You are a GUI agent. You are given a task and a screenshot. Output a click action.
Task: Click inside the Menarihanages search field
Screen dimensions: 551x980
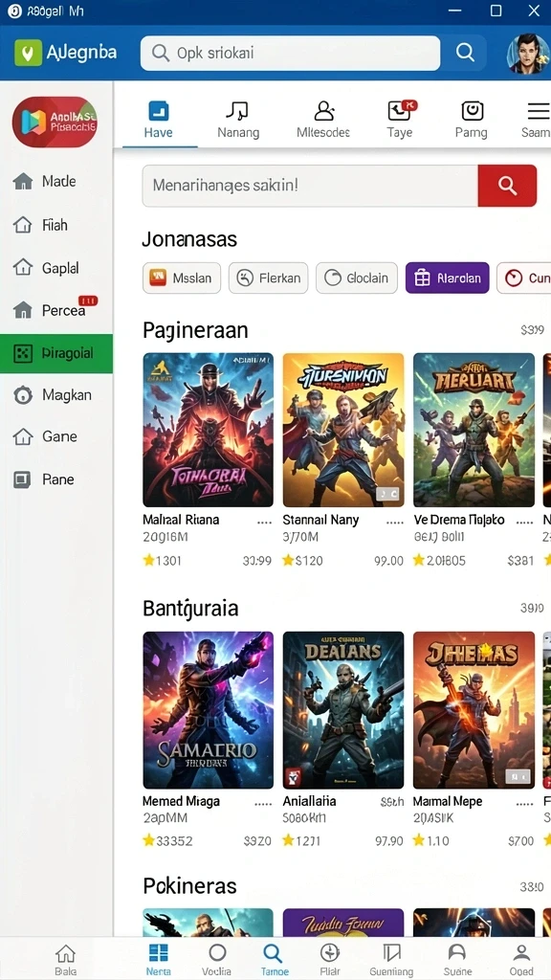pyautogui.click(x=310, y=186)
